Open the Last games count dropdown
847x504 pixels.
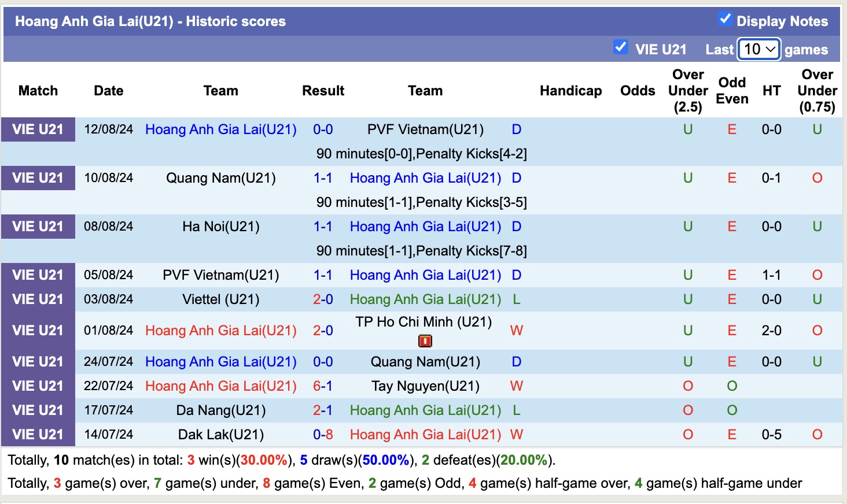(x=758, y=50)
